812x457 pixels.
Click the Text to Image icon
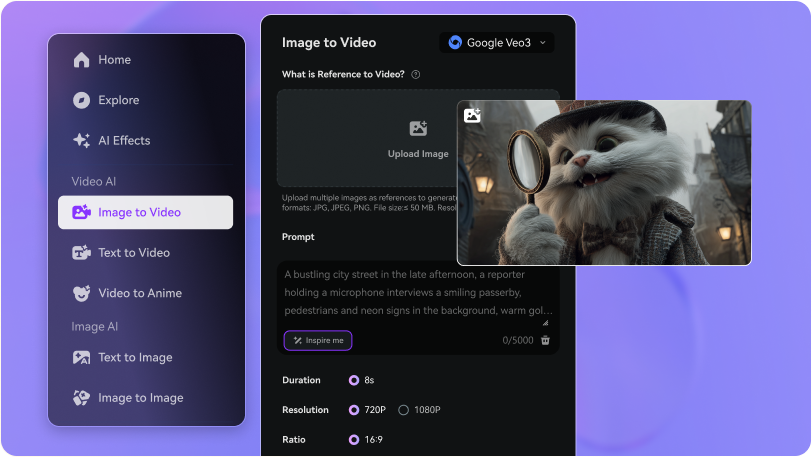pyautogui.click(x=81, y=358)
